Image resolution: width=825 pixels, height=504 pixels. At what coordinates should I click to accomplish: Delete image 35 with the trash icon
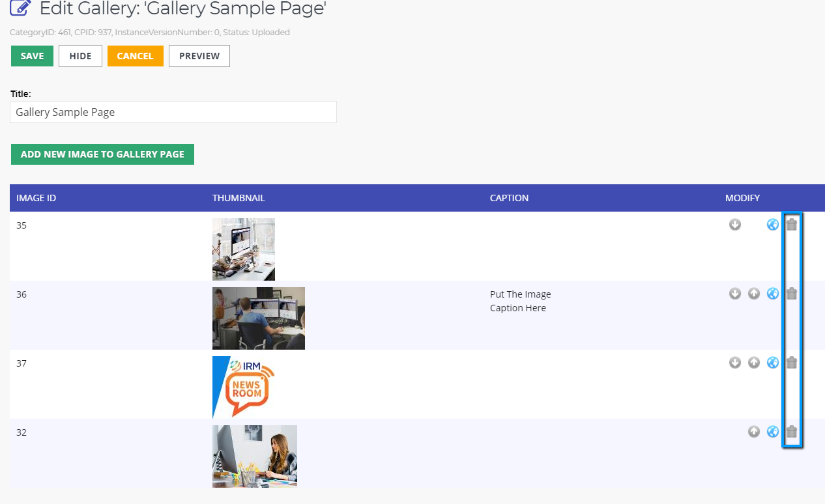[792, 225]
